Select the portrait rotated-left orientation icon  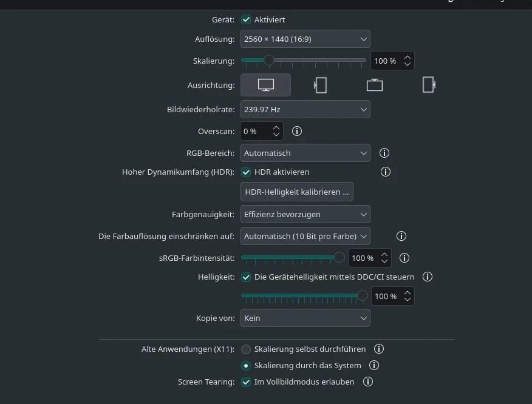point(321,85)
